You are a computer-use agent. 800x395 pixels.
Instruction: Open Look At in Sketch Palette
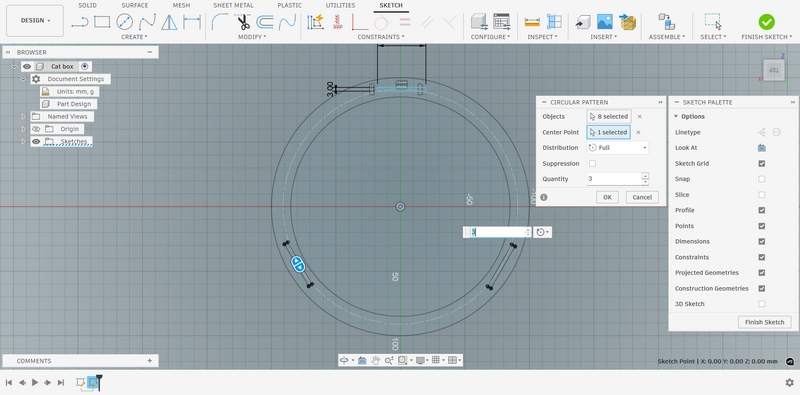[x=761, y=148]
